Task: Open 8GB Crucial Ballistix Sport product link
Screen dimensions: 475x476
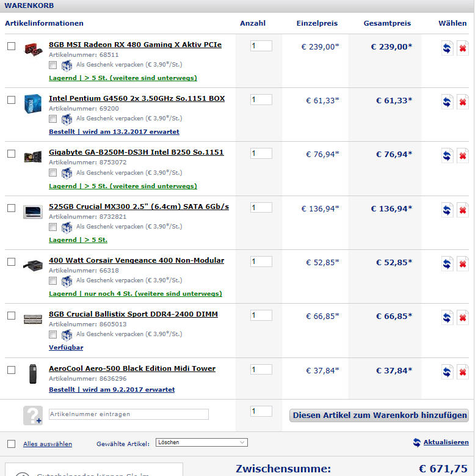Action: [x=133, y=314]
